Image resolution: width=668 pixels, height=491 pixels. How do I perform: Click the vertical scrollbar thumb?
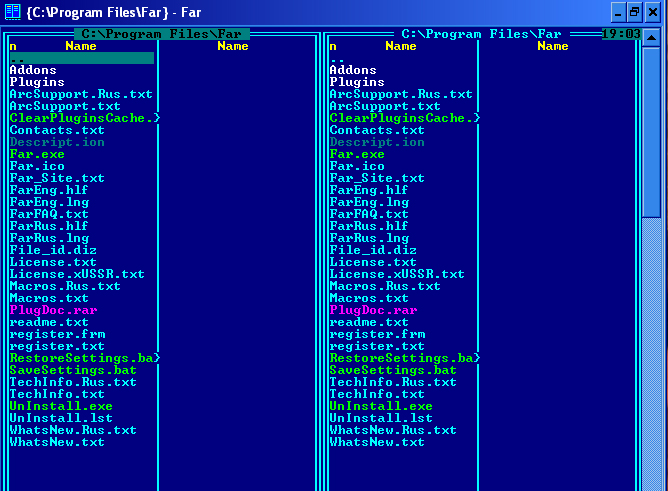(x=651, y=130)
